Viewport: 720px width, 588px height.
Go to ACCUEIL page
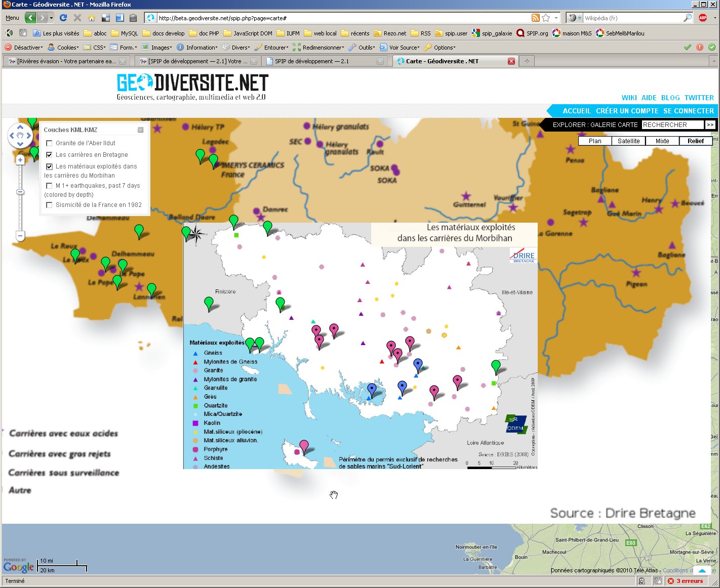point(577,111)
